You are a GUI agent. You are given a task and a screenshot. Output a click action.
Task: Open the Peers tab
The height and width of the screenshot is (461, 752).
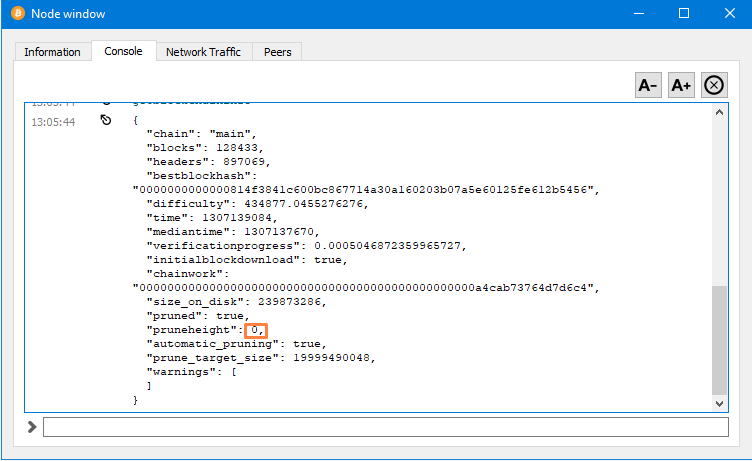tap(277, 52)
